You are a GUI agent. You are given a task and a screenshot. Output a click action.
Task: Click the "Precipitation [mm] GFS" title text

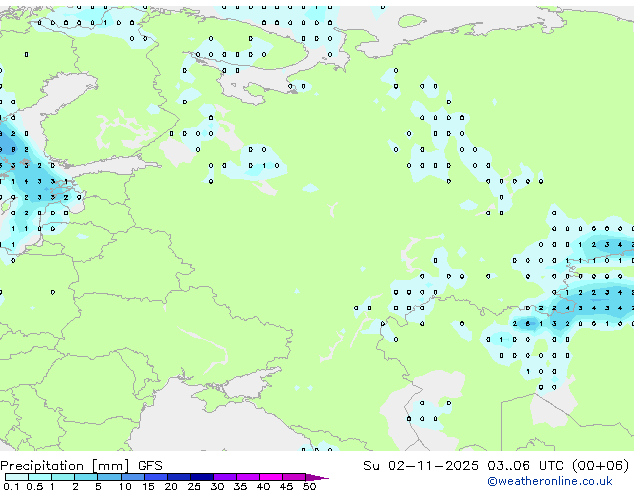click(x=81, y=466)
